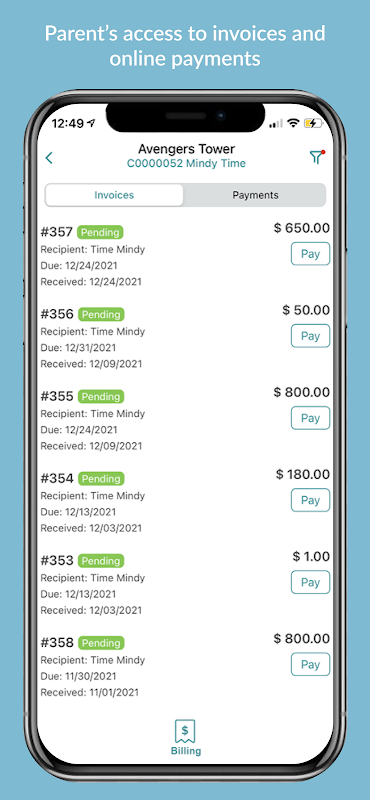This screenshot has height=800, width=370.
Task: Click Pay for invoice #358
Action: (310, 664)
